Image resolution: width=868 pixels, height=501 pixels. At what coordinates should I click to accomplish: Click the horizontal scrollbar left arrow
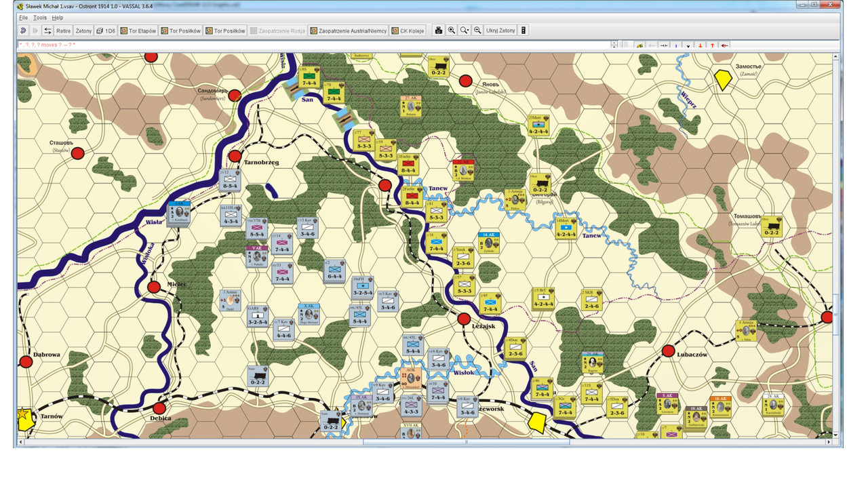[x=21, y=442]
